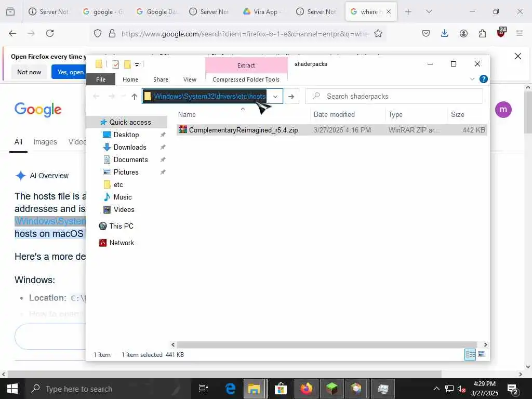Open Firefox downloads panel
This screenshot has width=532, height=399.
pos(445,33)
